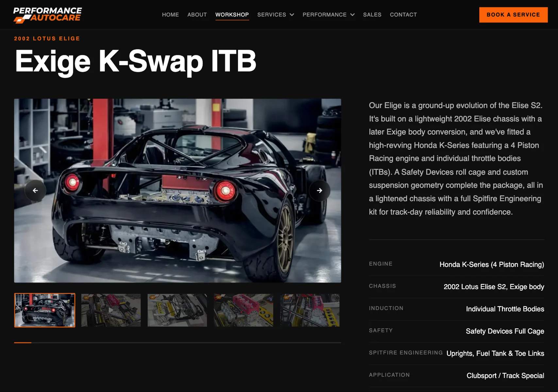The width and height of the screenshot is (558, 392).
Task: Select 'Honda K-Series (4 Piston Racing)' value
Action: click(492, 265)
